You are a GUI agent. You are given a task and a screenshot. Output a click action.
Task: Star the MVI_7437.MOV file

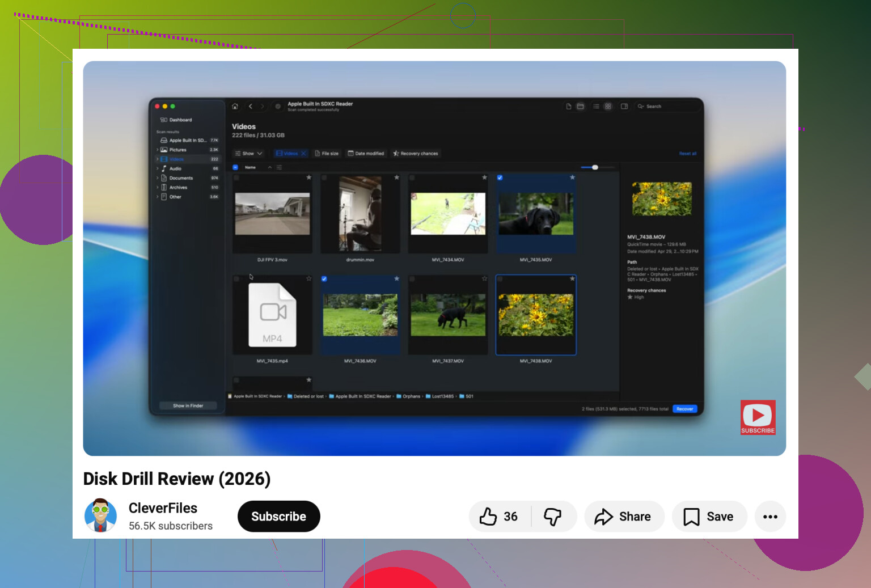point(485,279)
